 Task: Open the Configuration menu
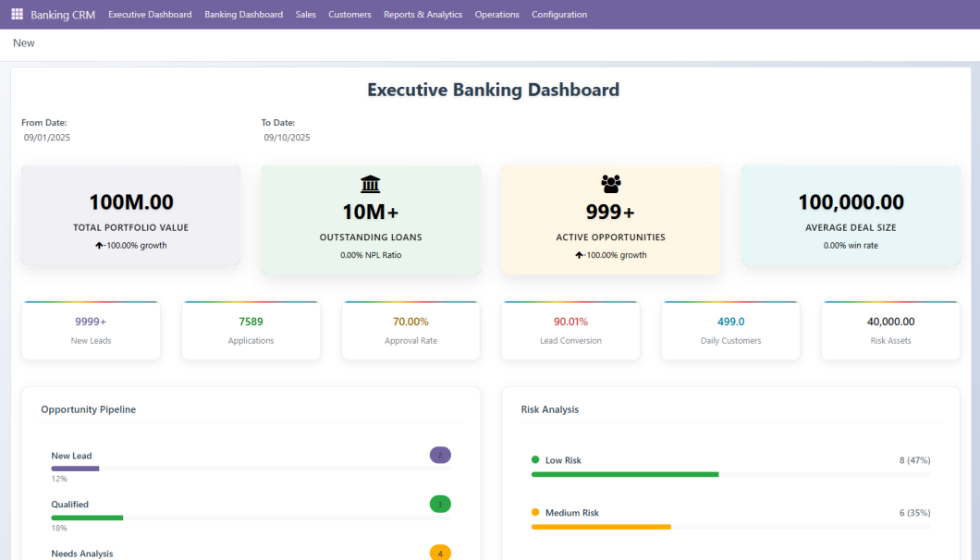click(x=559, y=15)
